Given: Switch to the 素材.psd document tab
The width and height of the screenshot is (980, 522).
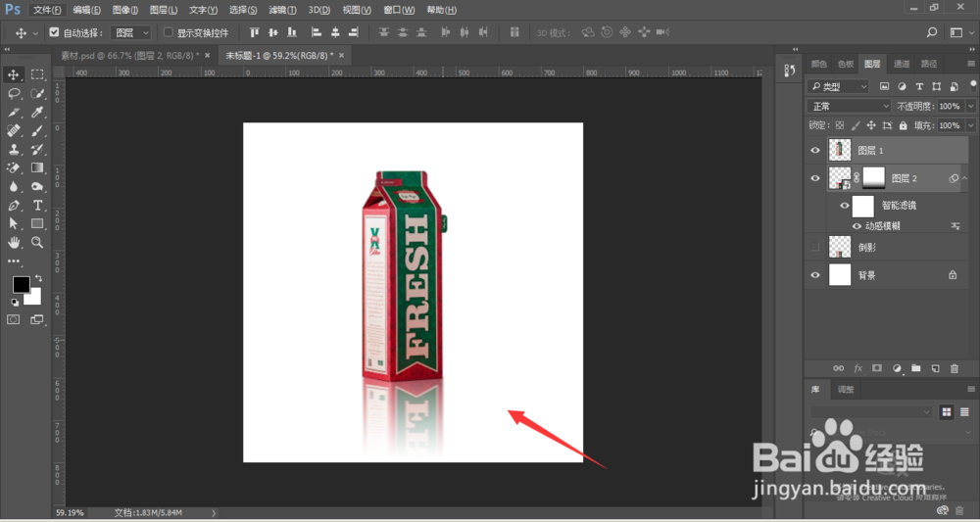Looking at the screenshot, I should click(x=130, y=56).
